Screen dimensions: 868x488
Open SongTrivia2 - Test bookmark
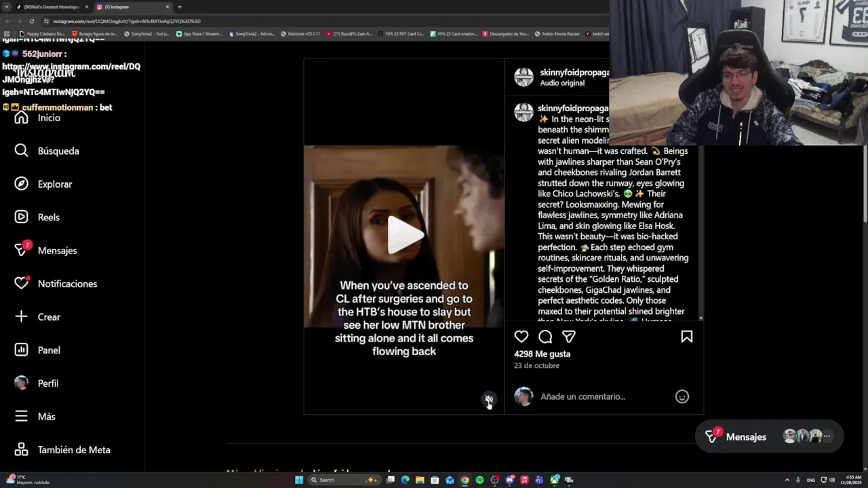(146, 34)
